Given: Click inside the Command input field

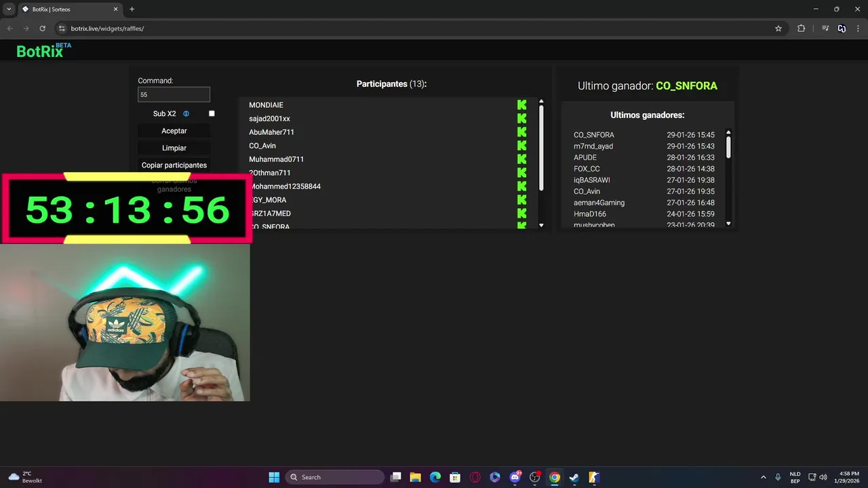Looking at the screenshot, I should click(x=174, y=95).
